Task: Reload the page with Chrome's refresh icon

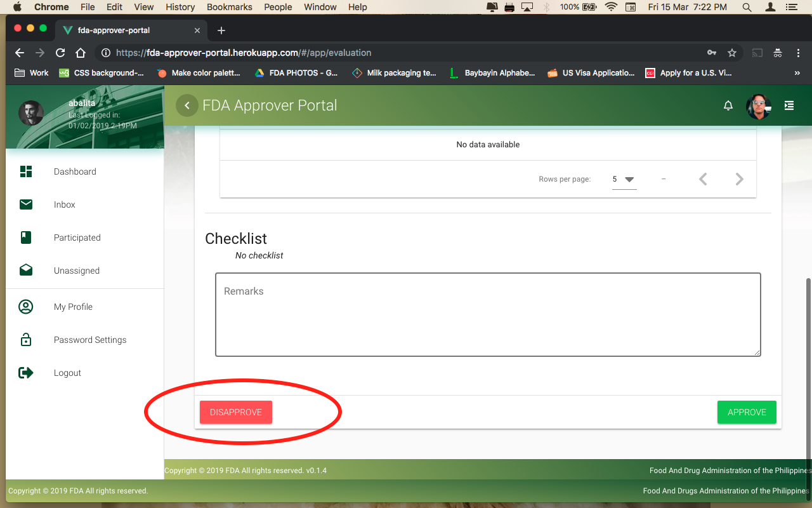Action: (60, 53)
